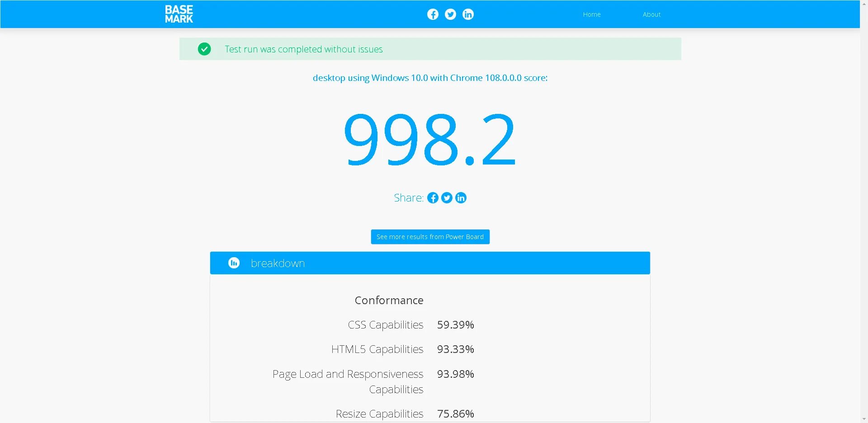Click the Basemark logo in header
868x423 pixels.
(x=179, y=14)
